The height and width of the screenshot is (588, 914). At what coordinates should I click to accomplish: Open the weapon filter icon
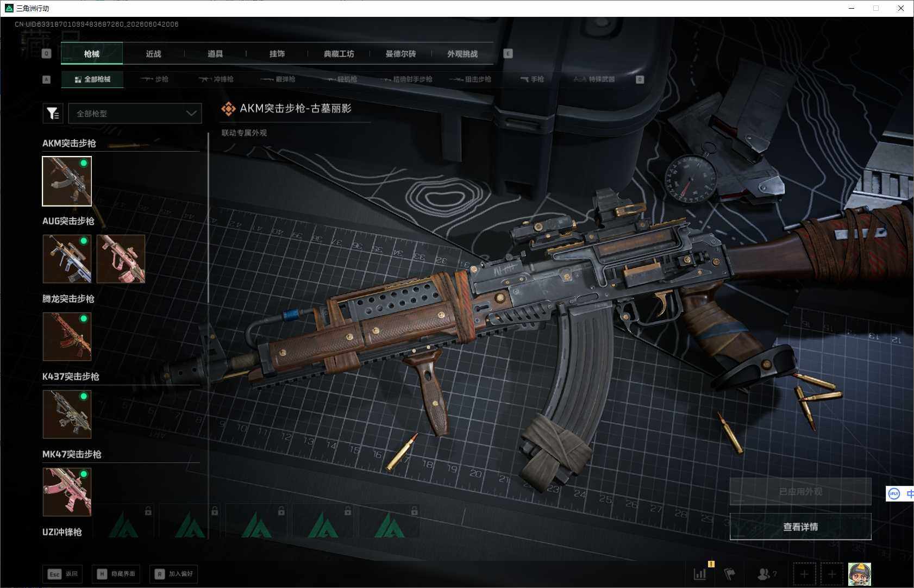coord(53,113)
